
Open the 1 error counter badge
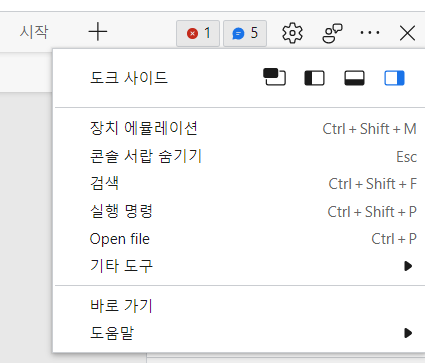(198, 33)
